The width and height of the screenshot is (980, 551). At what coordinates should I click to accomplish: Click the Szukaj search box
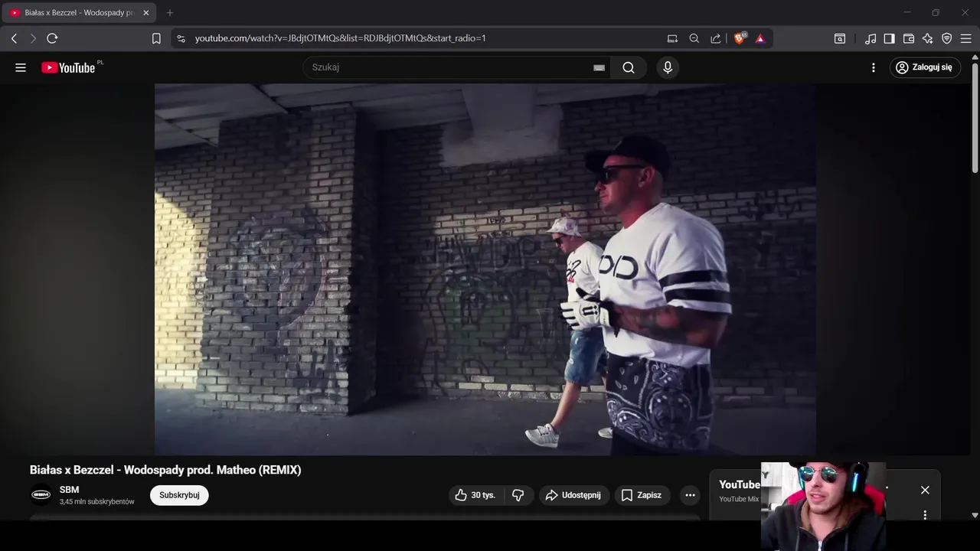(449, 67)
